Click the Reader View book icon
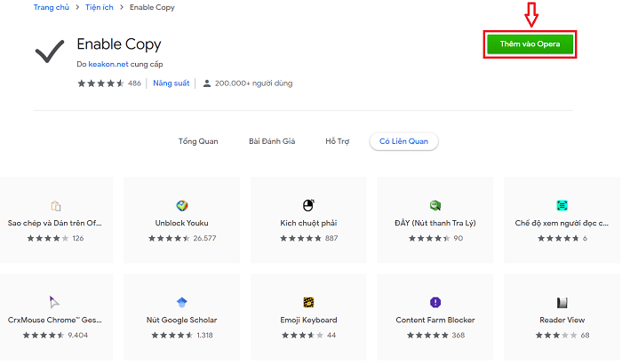622x364 pixels. click(562, 303)
